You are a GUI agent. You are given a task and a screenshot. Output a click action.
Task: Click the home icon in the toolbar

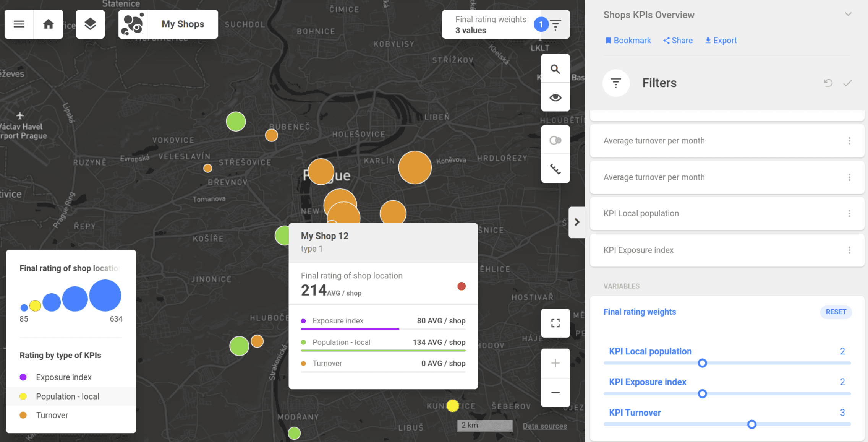48,24
